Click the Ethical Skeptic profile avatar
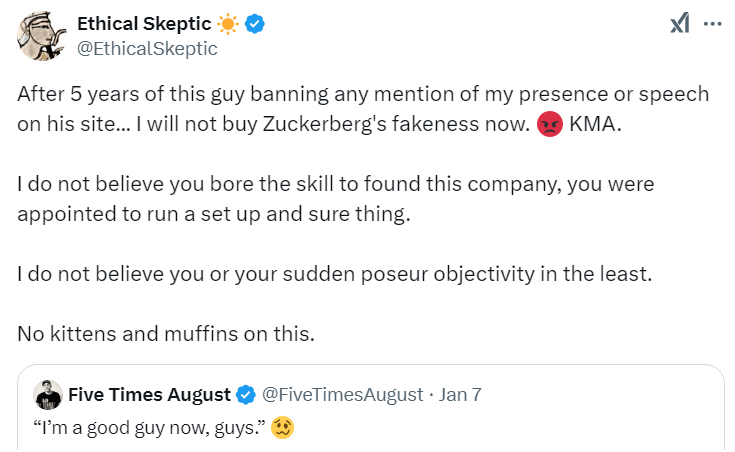 pos(38,35)
